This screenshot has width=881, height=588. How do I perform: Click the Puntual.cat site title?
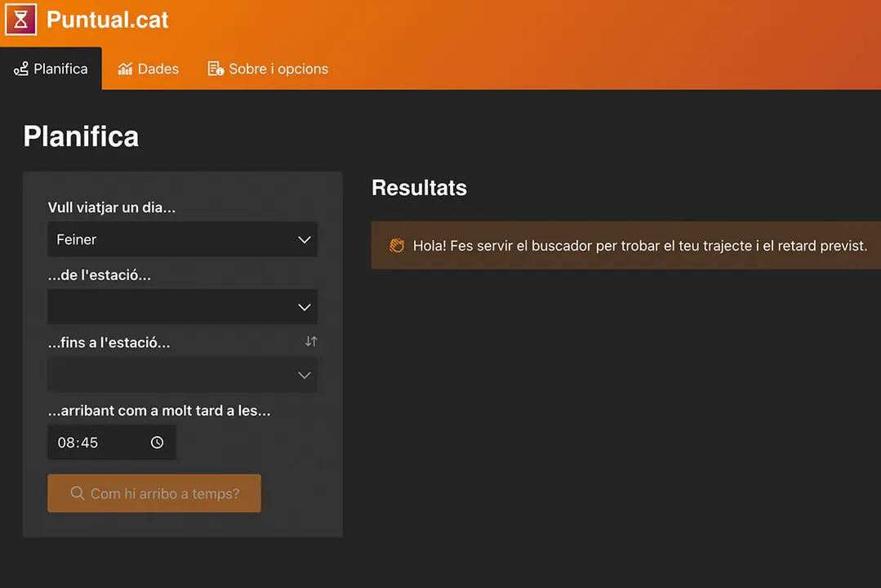(x=107, y=20)
